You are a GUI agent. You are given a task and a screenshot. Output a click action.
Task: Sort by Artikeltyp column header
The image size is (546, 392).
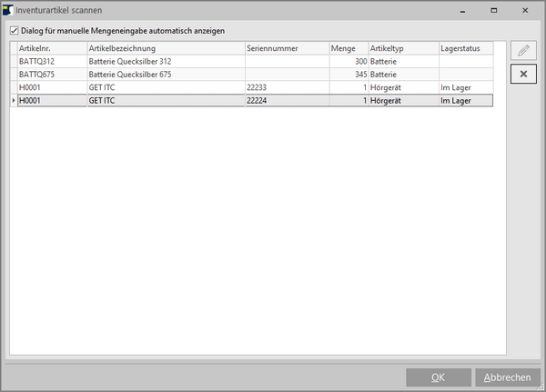(401, 48)
